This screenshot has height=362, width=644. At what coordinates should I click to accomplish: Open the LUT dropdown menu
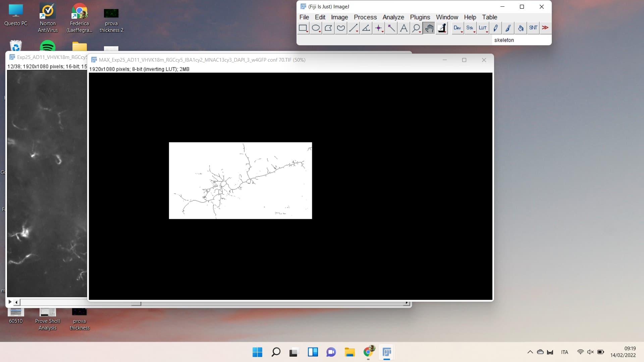(483, 28)
